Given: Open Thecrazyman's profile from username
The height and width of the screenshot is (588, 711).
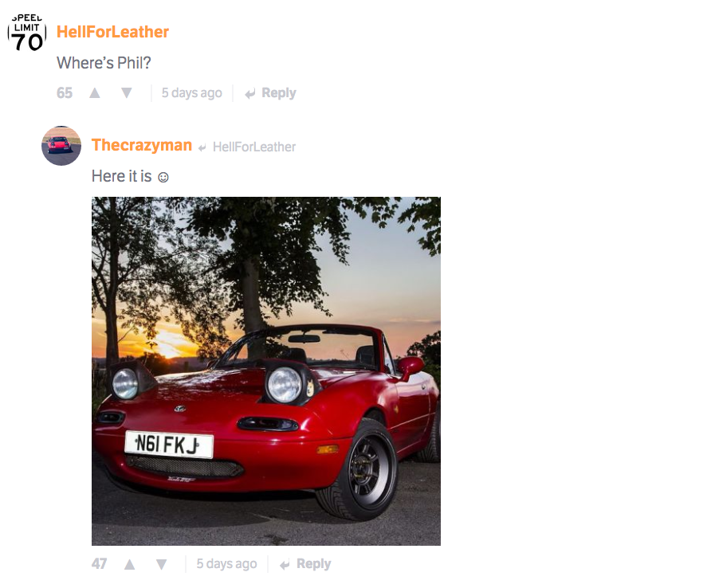Looking at the screenshot, I should click(142, 145).
